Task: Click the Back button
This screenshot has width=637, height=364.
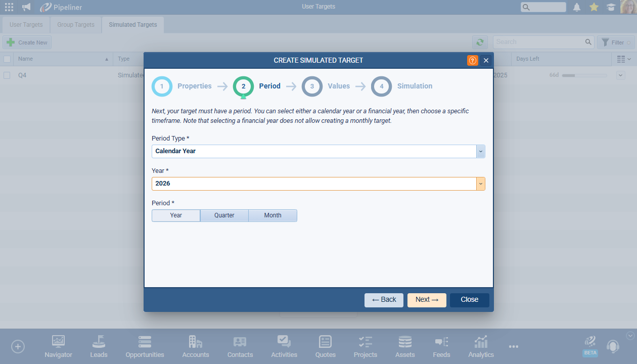Action: point(384,300)
